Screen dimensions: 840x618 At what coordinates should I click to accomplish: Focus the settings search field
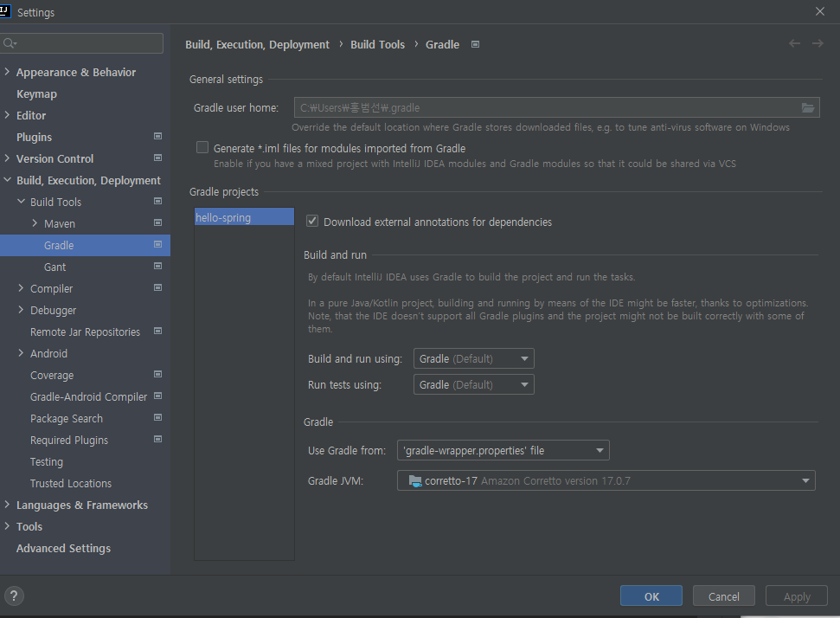click(81, 43)
